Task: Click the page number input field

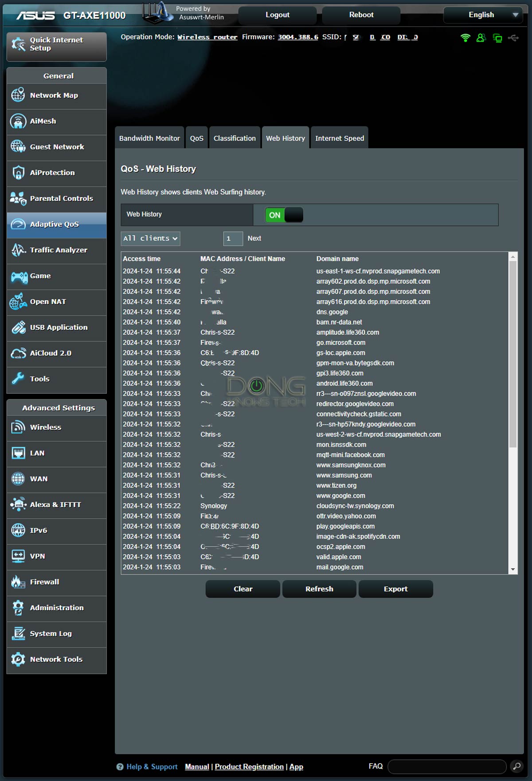Action: tap(233, 238)
